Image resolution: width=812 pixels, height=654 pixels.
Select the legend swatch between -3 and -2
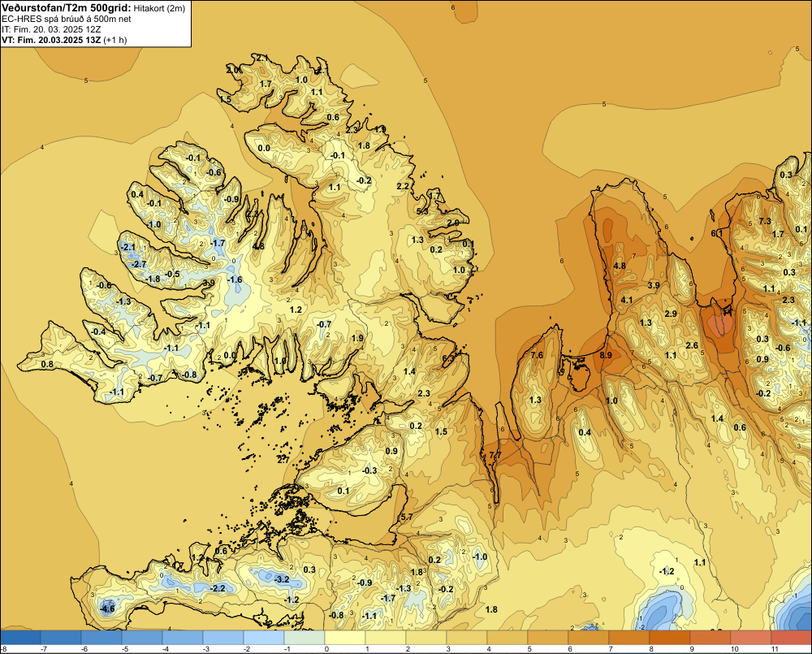(x=223, y=637)
